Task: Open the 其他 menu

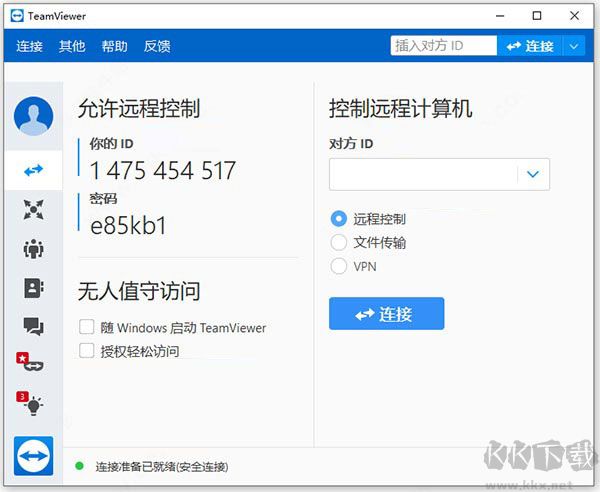Action: click(72, 46)
